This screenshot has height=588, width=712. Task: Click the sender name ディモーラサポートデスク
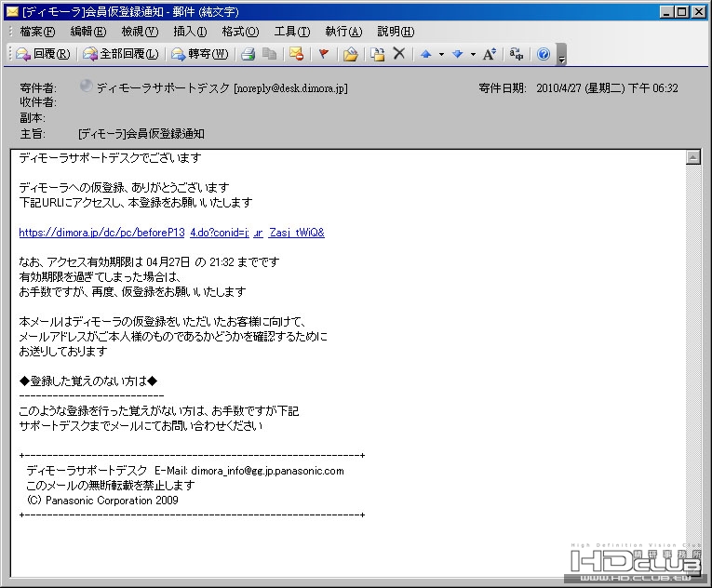point(163,88)
